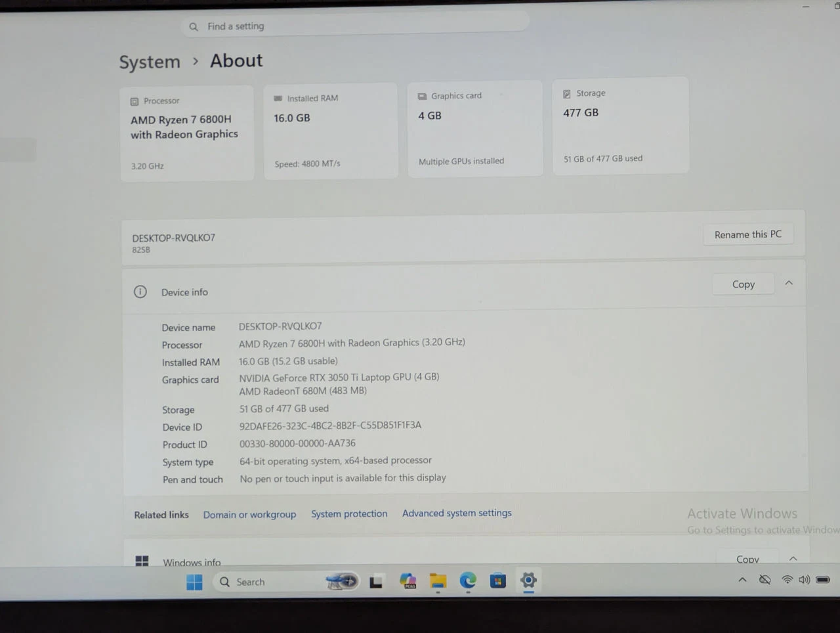The height and width of the screenshot is (633, 840).
Task: Check the battery status icon
Action: [x=823, y=580]
